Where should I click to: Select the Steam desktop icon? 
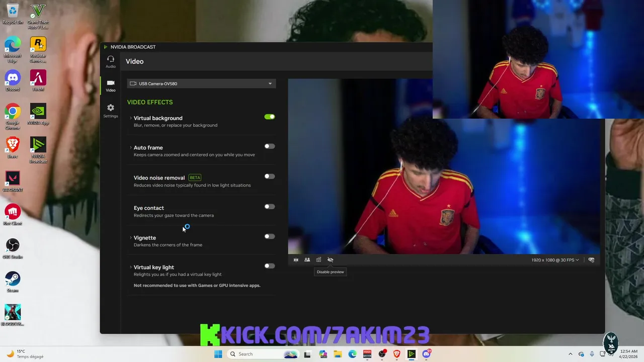(13, 282)
